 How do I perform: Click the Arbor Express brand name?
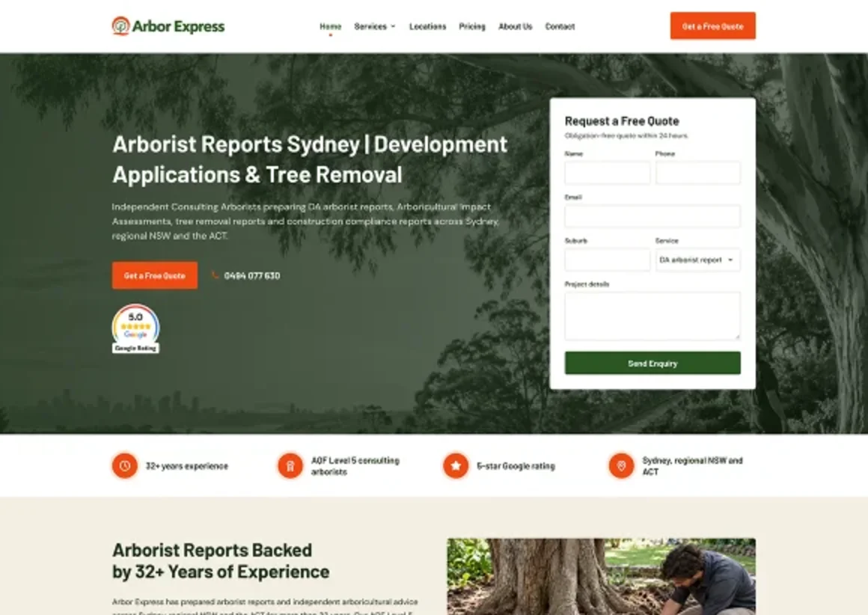[178, 26]
